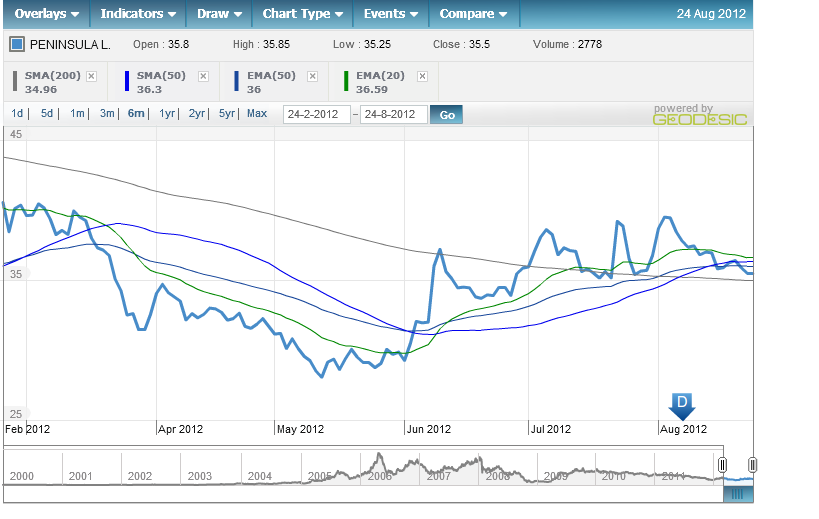Select the 1d time range
Image resolution: width=819 pixels, height=519 pixels.
click(x=17, y=113)
